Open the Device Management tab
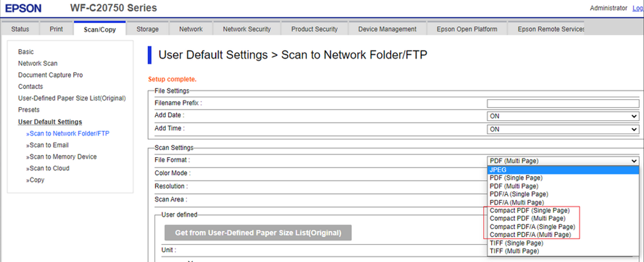This screenshot has height=262, width=644. pyautogui.click(x=387, y=29)
